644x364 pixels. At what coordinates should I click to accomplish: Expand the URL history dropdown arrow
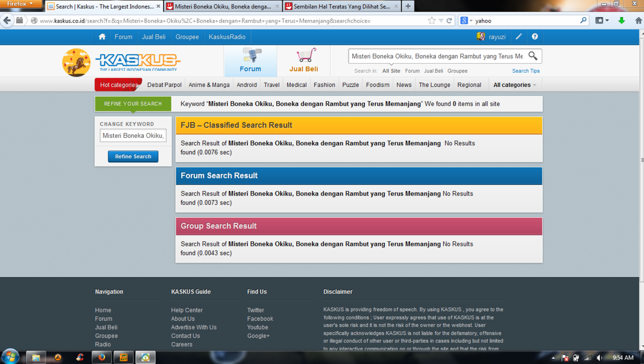[x=441, y=21]
